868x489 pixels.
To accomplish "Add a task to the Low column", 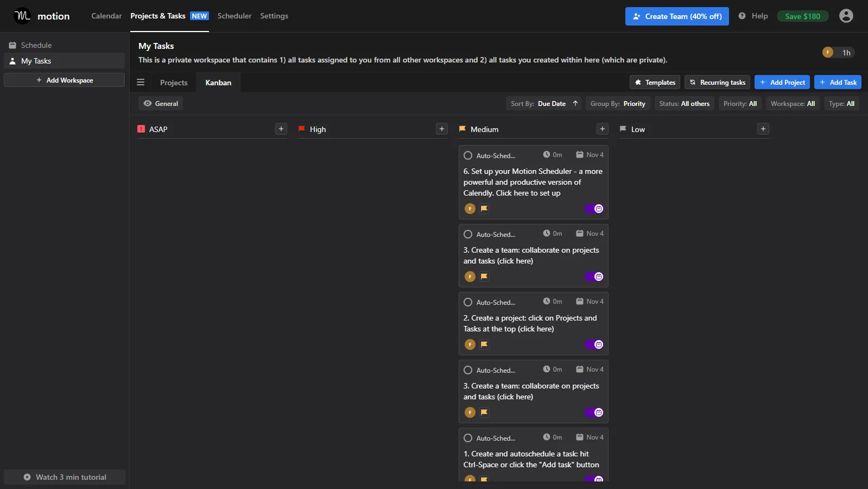I will [763, 129].
